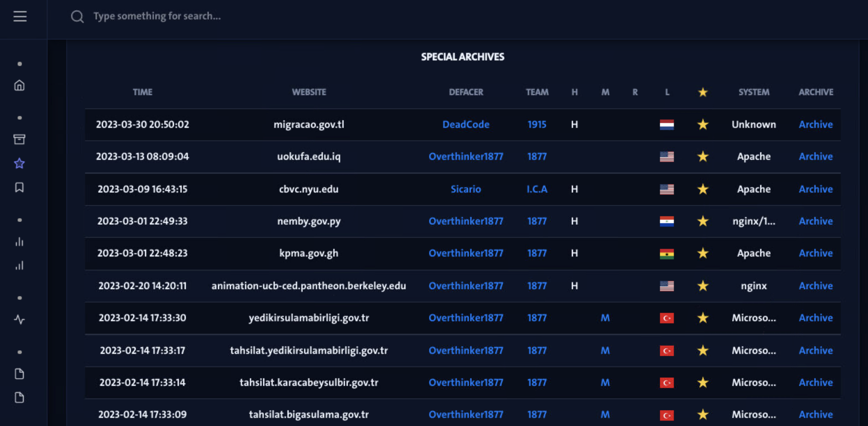Go to home via sidebar house icon
The height and width of the screenshot is (426, 868).
(x=19, y=85)
